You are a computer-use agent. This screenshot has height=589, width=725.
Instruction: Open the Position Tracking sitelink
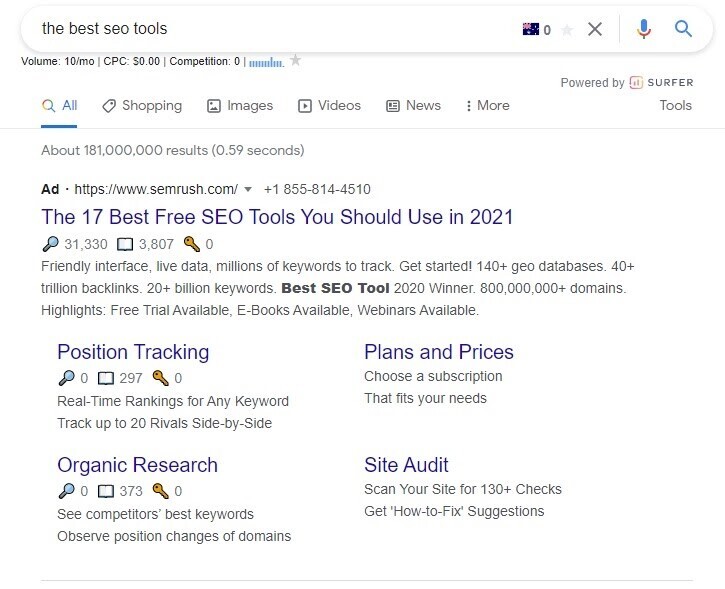coord(133,352)
